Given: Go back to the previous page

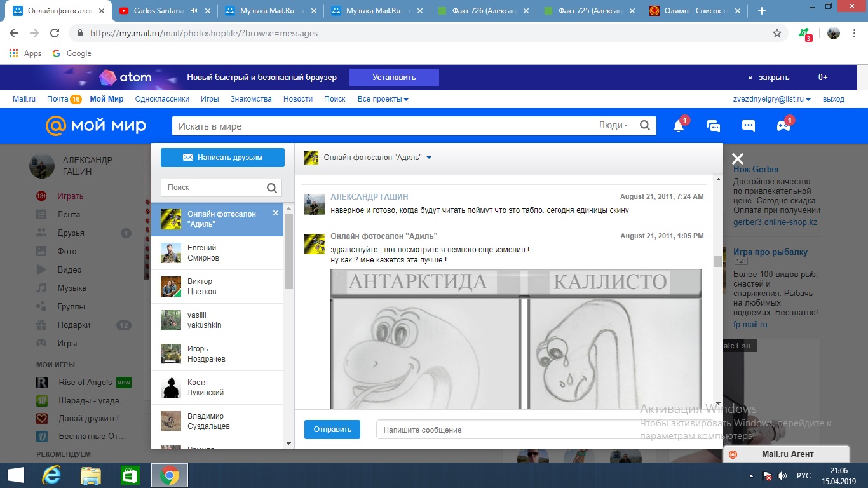Looking at the screenshot, I should (x=14, y=33).
